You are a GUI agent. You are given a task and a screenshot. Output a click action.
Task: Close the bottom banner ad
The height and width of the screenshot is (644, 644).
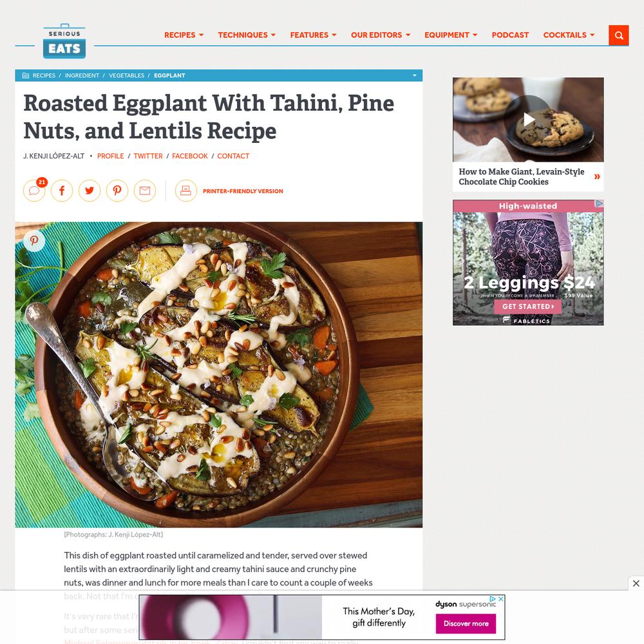coord(636,583)
